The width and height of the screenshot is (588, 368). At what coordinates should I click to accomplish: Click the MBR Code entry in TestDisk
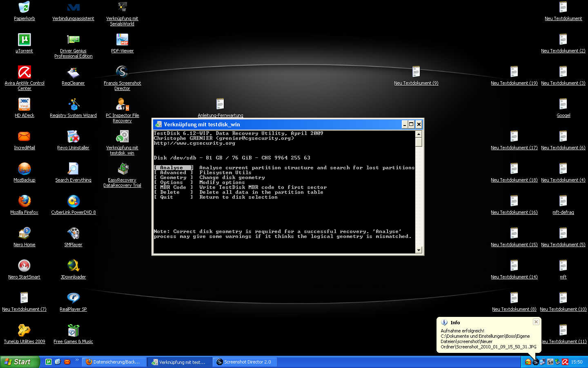pos(173,187)
